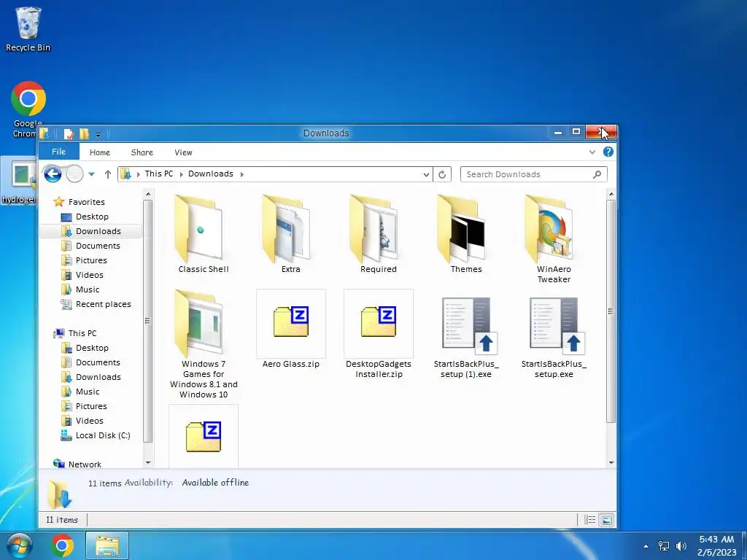Screen dimensions: 747x560
Task: Open Recent places in navigation pane
Action: (x=103, y=304)
